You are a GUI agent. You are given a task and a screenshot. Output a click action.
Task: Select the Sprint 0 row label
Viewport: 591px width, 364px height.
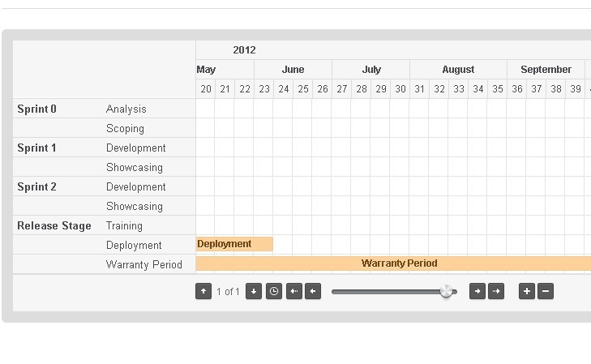click(x=37, y=109)
